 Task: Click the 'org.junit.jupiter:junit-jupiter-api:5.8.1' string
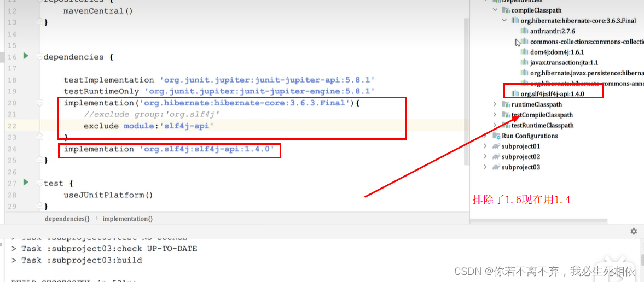point(267,80)
